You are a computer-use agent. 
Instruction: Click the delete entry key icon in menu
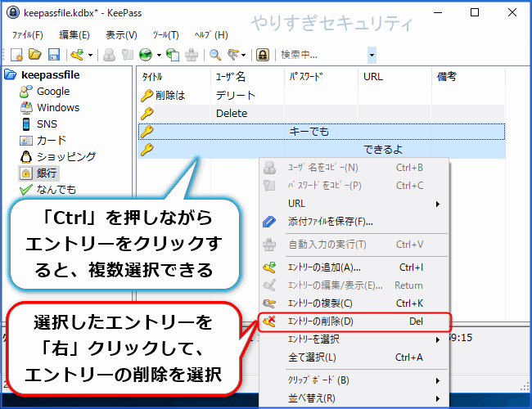point(269,321)
